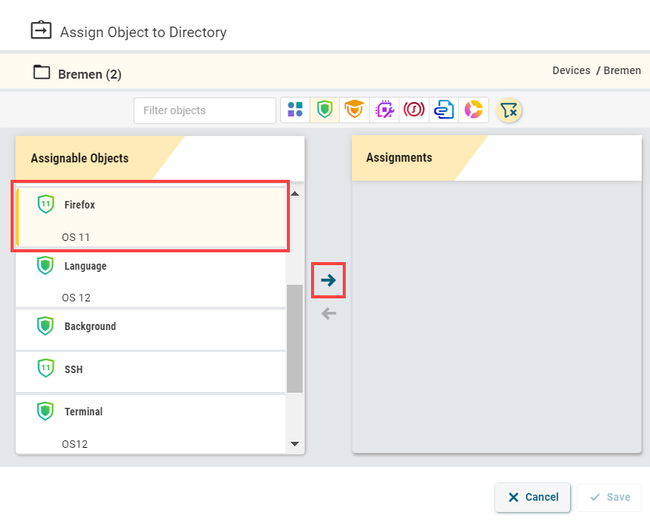Screen dimensions: 650x525
Task: Click the scroll-up arrow in the objects list
Action: (294, 193)
